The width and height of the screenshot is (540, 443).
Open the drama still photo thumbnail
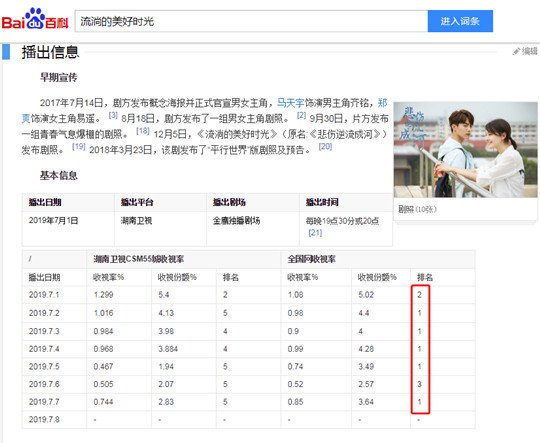(x=465, y=150)
